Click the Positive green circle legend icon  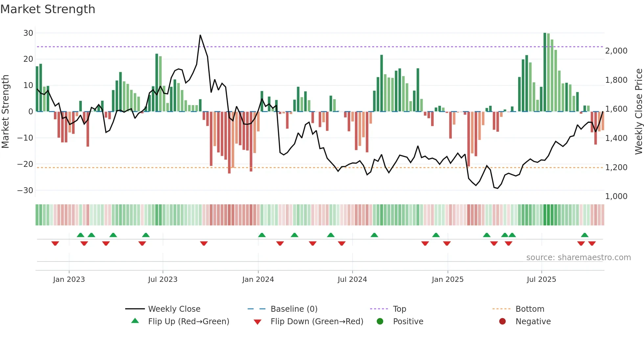click(380, 321)
